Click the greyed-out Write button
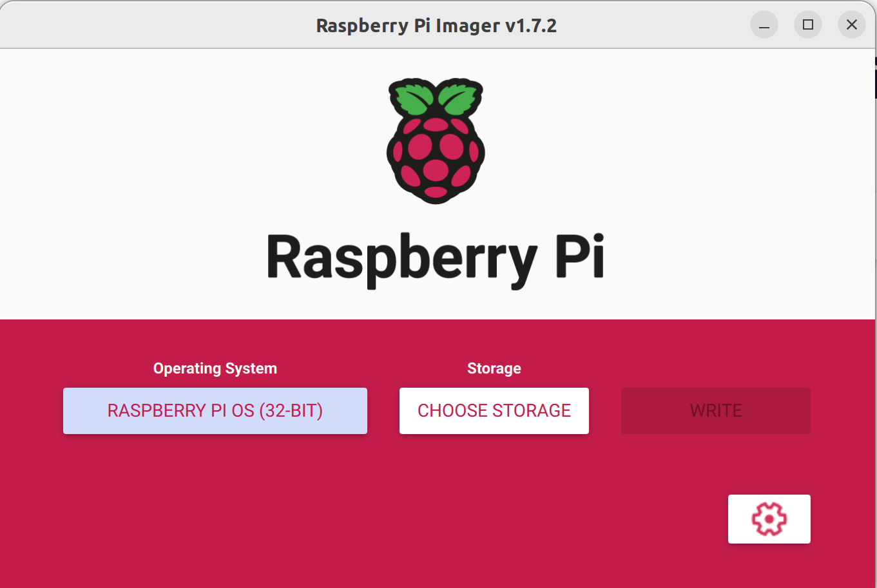The height and width of the screenshot is (588, 877). point(716,411)
